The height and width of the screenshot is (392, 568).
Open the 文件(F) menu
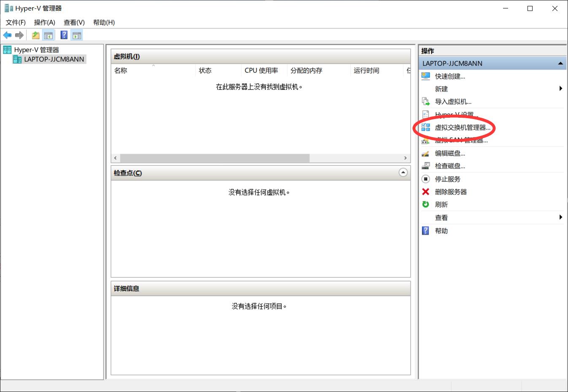click(x=16, y=22)
